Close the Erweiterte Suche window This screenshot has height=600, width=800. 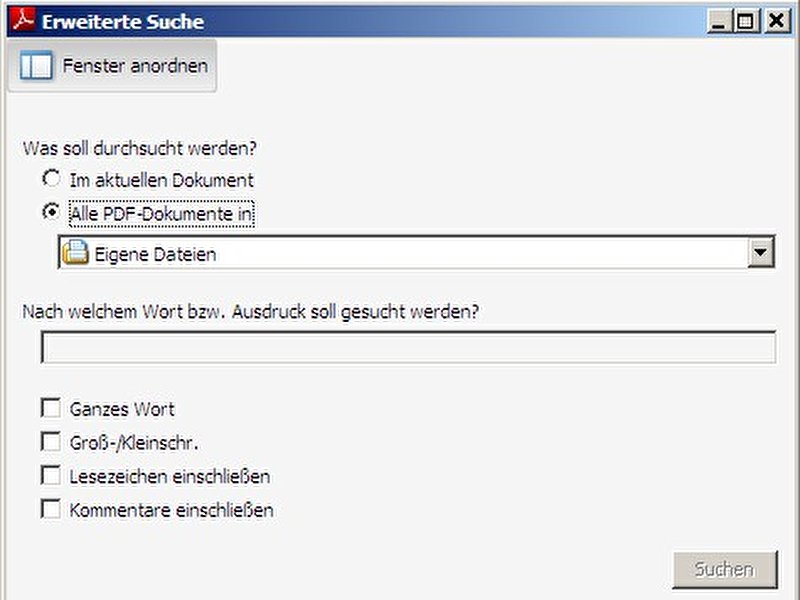click(x=777, y=21)
